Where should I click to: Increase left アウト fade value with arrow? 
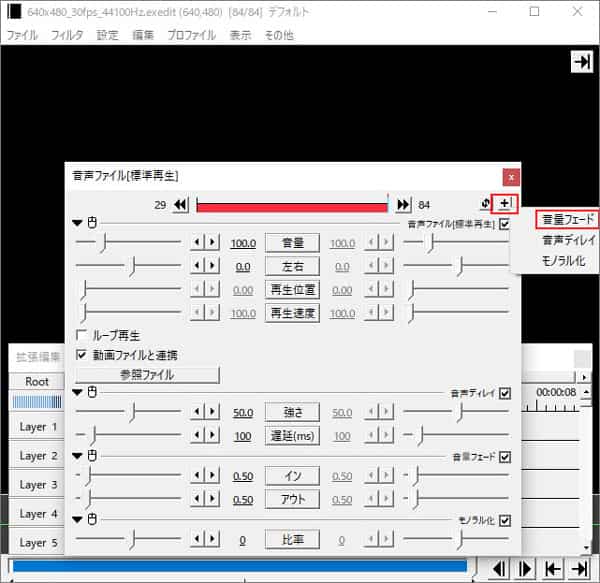click(x=212, y=499)
